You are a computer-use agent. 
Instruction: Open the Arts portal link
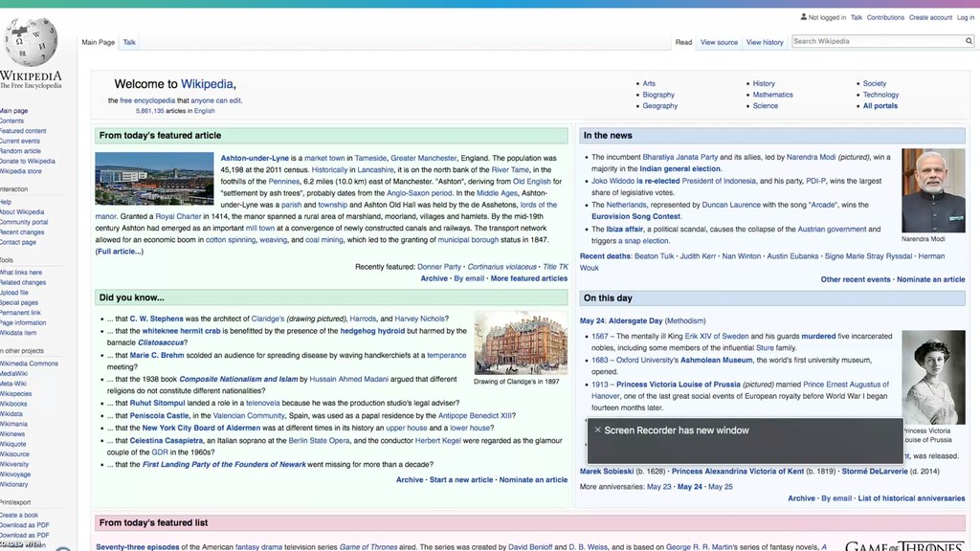(x=649, y=84)
